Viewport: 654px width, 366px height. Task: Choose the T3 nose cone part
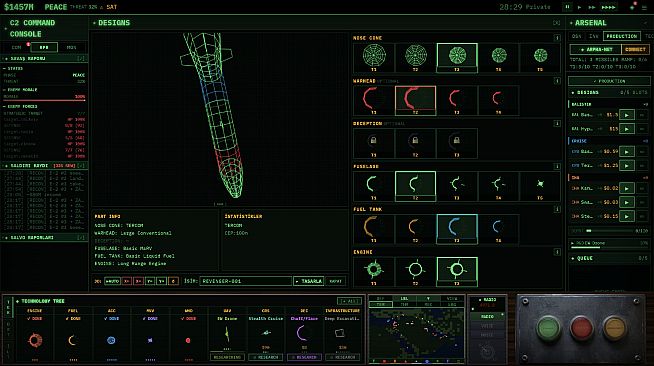tap(457, 58)
